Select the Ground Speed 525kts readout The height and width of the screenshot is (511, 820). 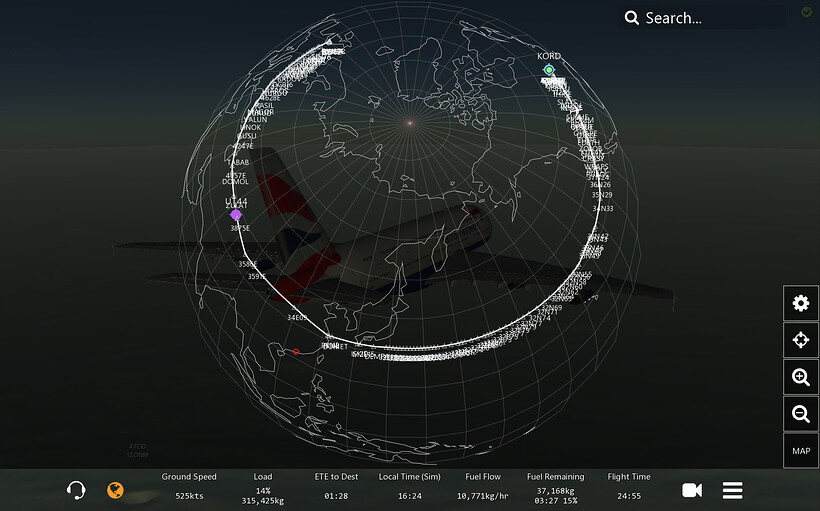tap(189, 486)
